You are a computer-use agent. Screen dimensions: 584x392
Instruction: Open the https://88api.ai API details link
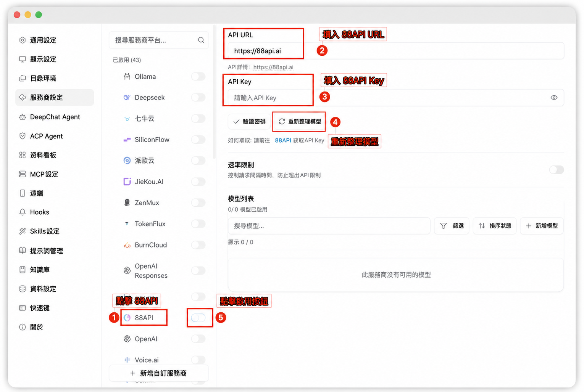click(273, 67)
